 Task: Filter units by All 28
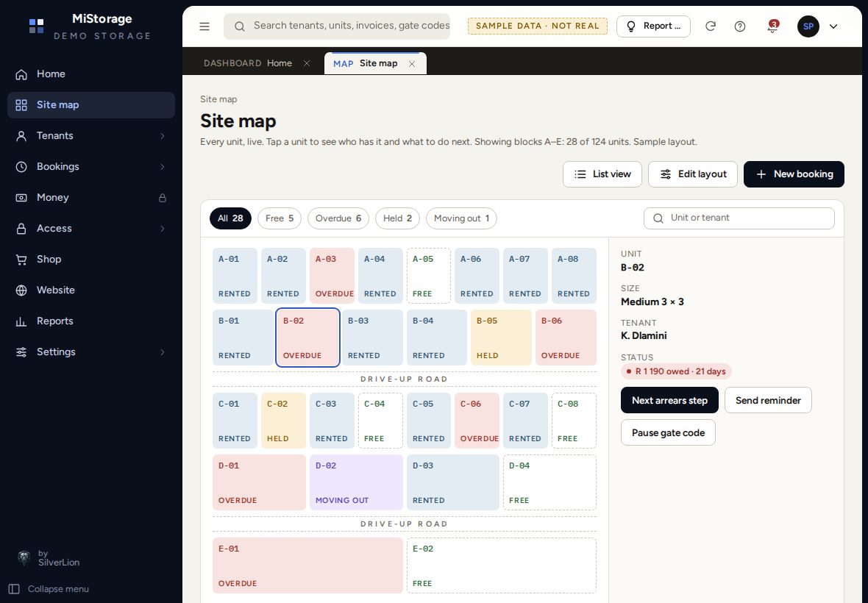click(230, 218)
